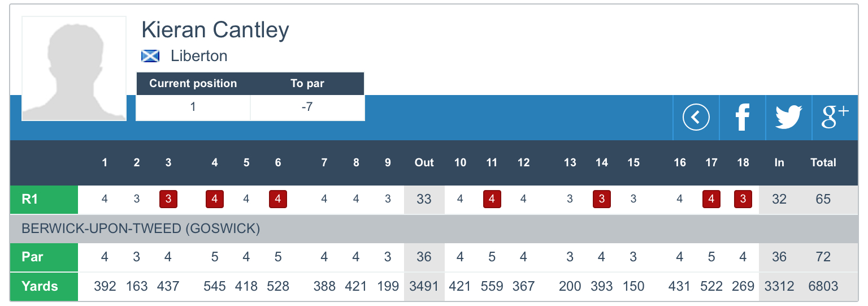Click the To par header cell
Screen dimensions: 868x306
307,84
